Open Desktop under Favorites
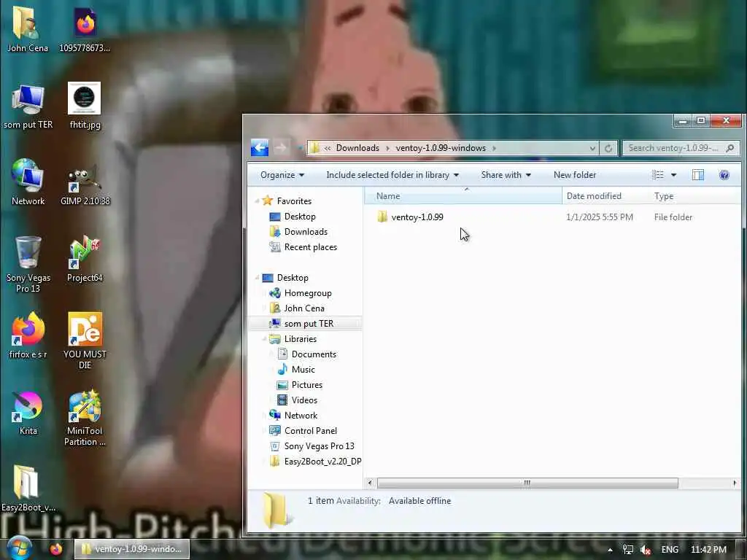The height and width of the screenshot is (560, 747). click(x=300, y=217)
